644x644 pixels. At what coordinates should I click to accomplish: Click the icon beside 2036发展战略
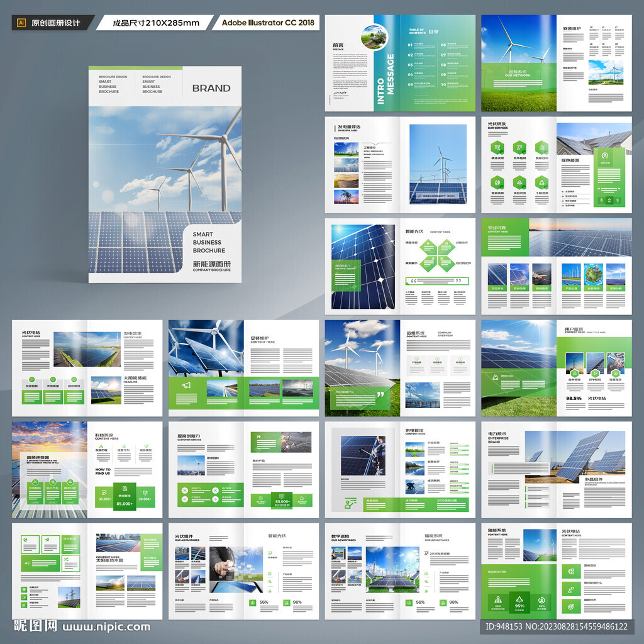pyautogui.click(x=426, y=553)
